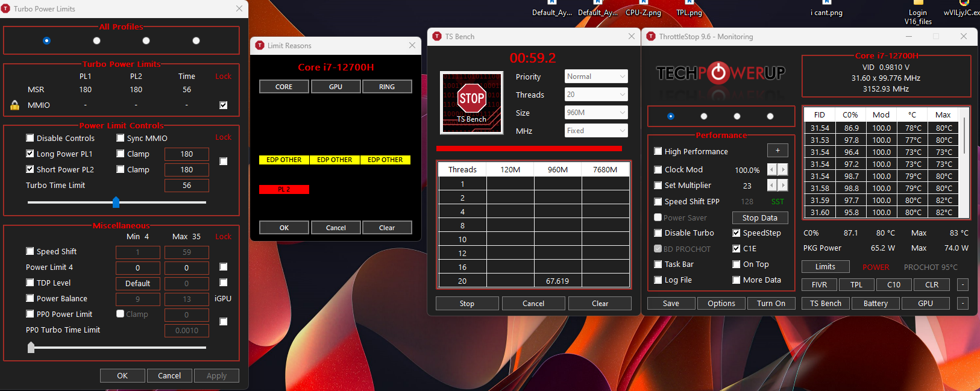Click Turbo Time Limit value field 56
Screen dimensions: 980x391
click(187, 186)
